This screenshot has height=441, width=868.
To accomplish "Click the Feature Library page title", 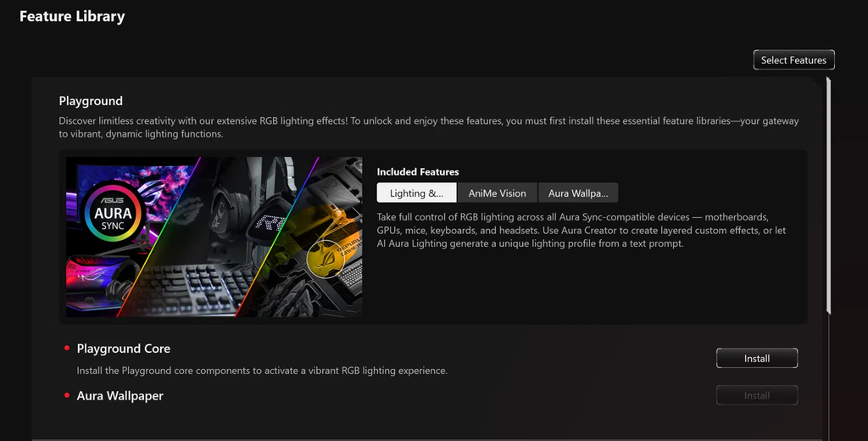I will pyautogui.click(x=72, y=17).
